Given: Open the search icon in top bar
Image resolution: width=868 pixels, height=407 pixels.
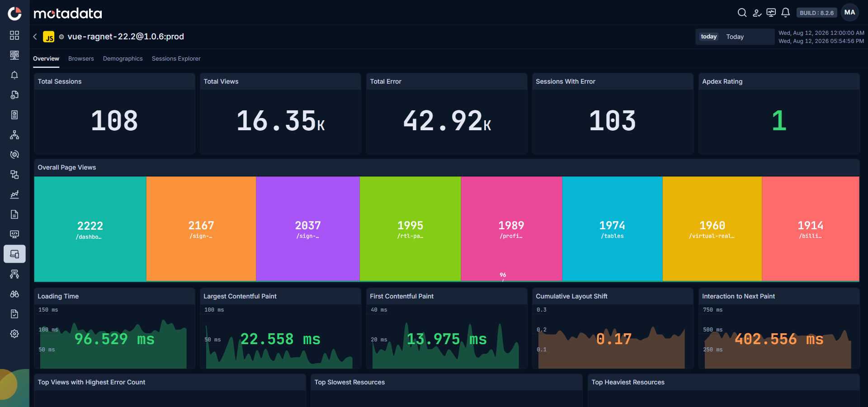Looking at the screenshot, I should point(742,13).
